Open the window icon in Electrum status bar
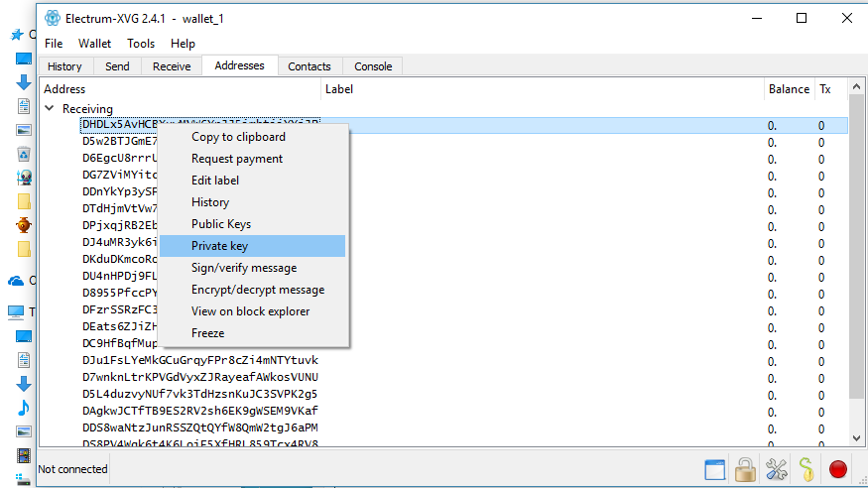Image resolution: width=868 pixels, height=488 pixels. pyautogui.click(x=714, y=470)
